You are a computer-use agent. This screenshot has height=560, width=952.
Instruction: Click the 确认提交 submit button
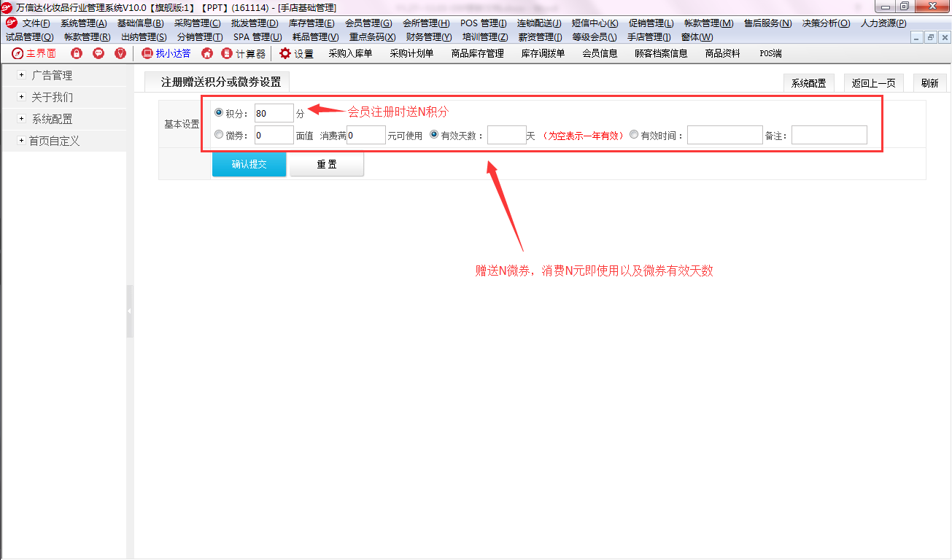(x=249, y=165)
